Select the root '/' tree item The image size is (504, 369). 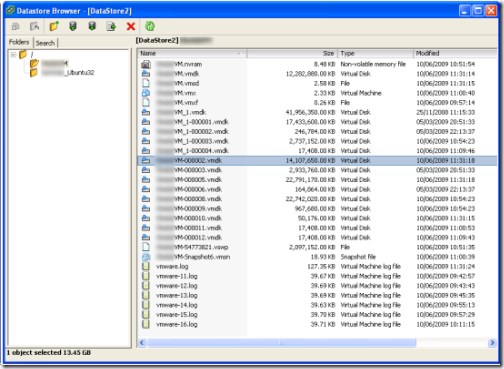click(32, 54)
